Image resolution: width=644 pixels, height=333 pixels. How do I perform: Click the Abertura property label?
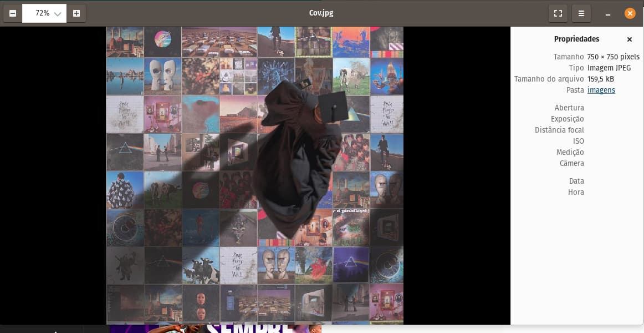click(x=569, y=108)
